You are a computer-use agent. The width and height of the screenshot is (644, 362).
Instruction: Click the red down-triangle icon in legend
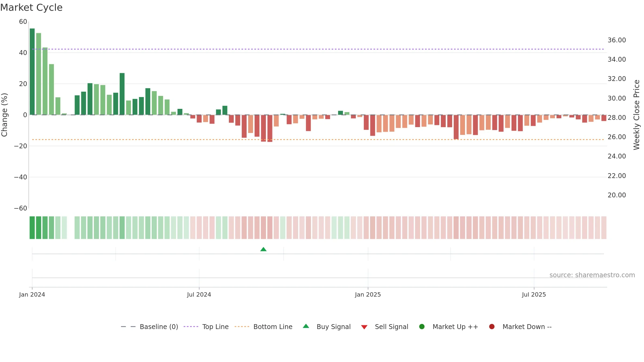pos(364,327)
